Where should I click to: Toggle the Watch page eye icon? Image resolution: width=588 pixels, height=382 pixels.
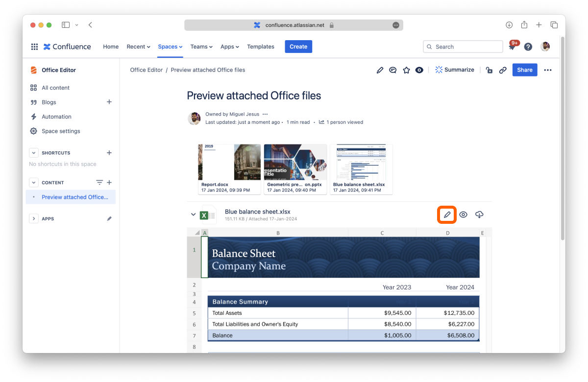pos(419,70)
